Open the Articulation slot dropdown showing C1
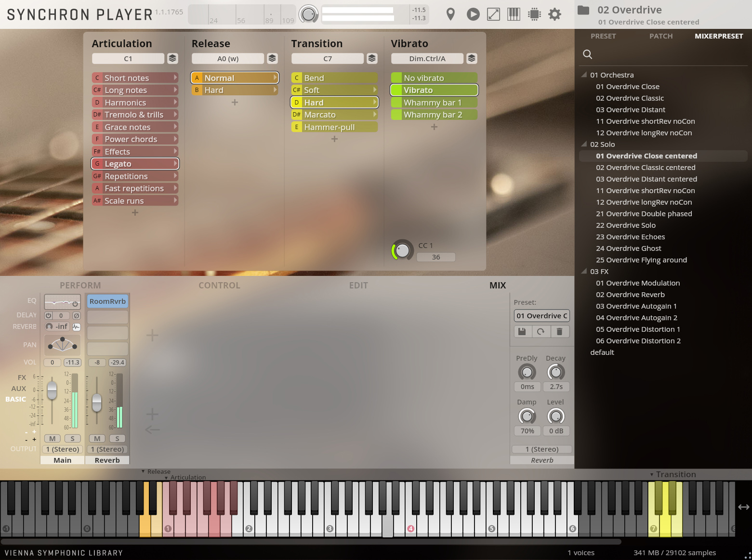This screenshot has height=560, width=752. point(128,58)
